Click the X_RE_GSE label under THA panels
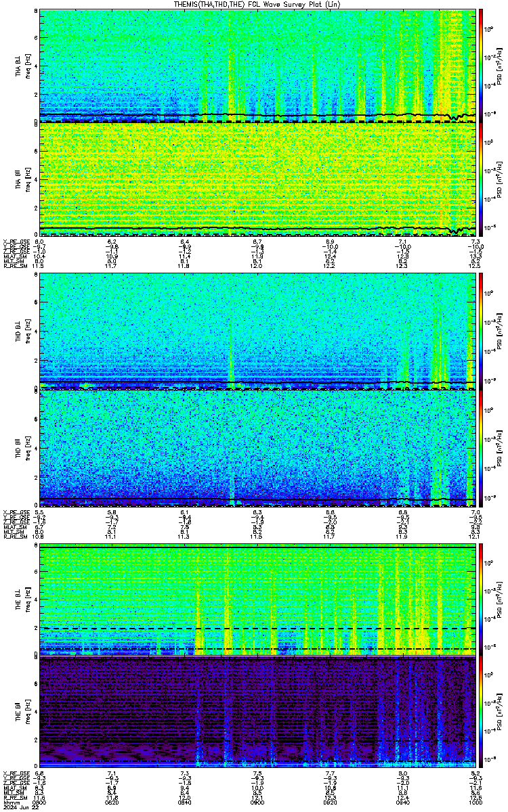 (x=15, y=242)
